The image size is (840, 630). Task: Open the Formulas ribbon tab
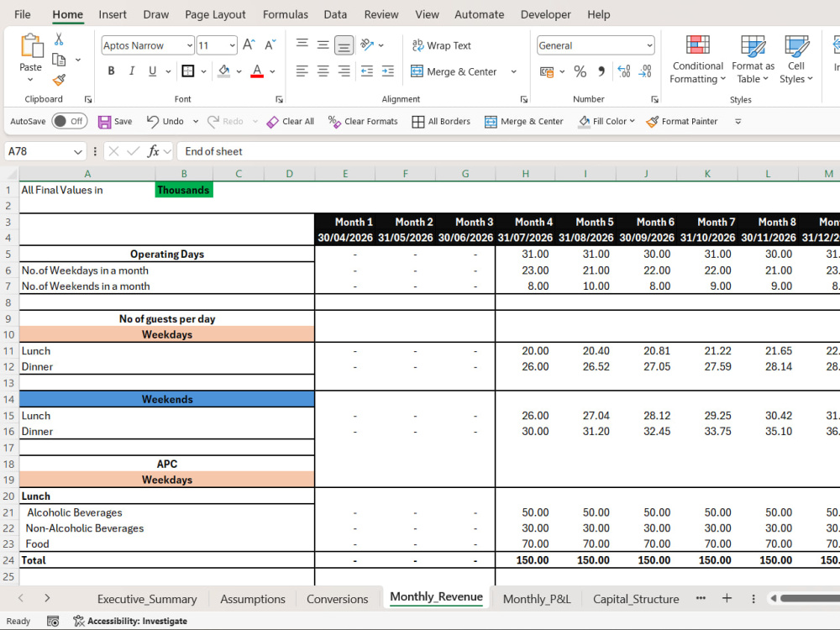[285, 14]
